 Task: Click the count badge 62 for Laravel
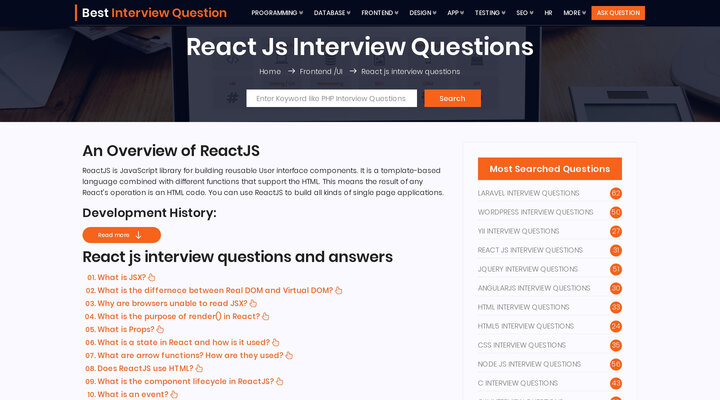(x=616, y=193)
